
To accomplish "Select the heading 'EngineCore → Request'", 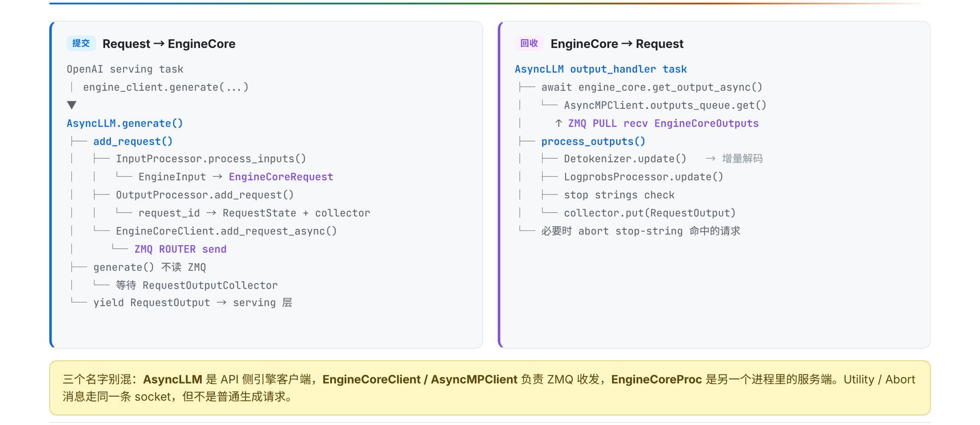I will click(x=617, y=44).
